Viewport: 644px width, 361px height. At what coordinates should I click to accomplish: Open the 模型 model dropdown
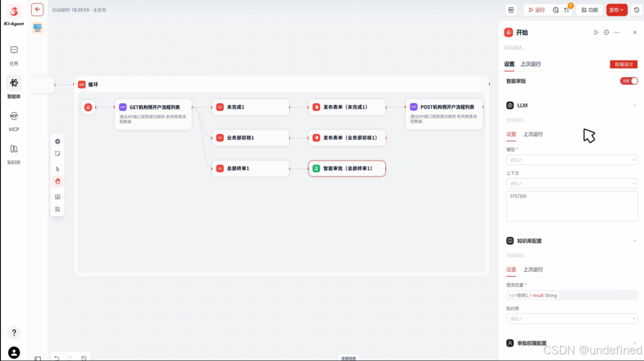click(572, 160)
